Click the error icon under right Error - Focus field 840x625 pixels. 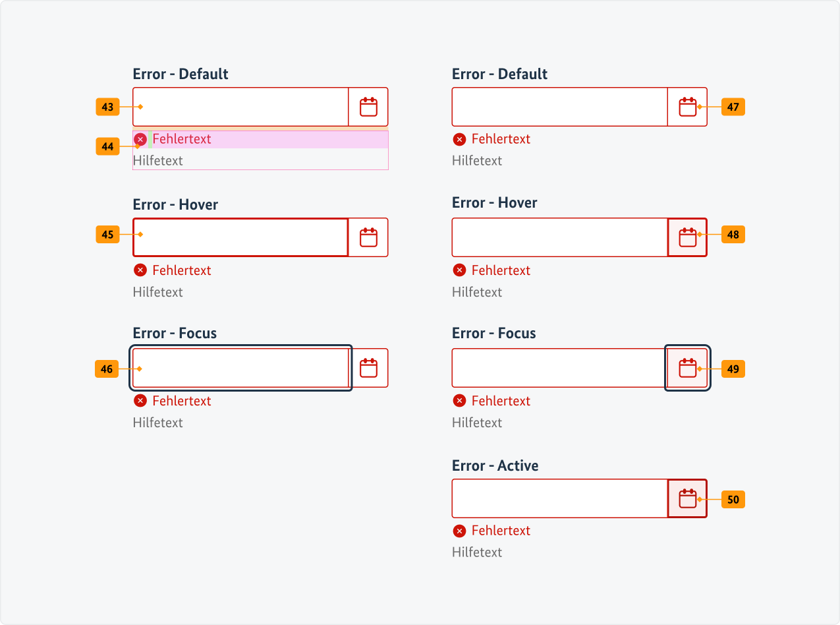459,400
